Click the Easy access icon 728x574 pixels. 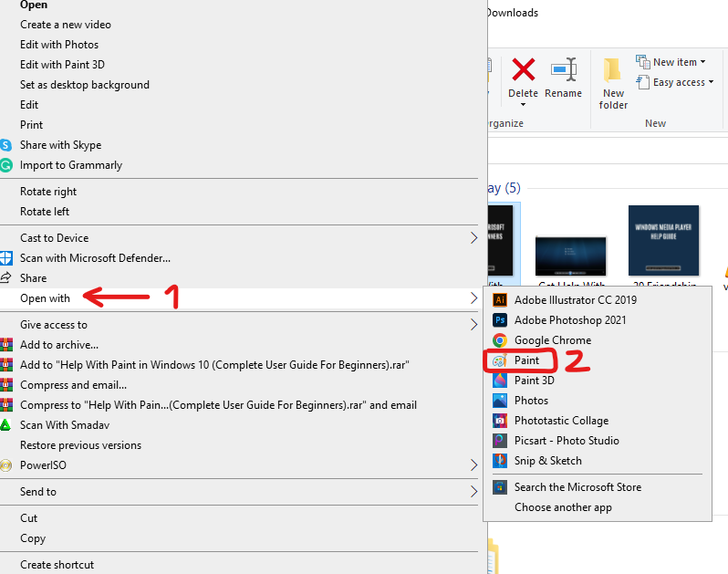pyautogui.click(x=642, y=82)
